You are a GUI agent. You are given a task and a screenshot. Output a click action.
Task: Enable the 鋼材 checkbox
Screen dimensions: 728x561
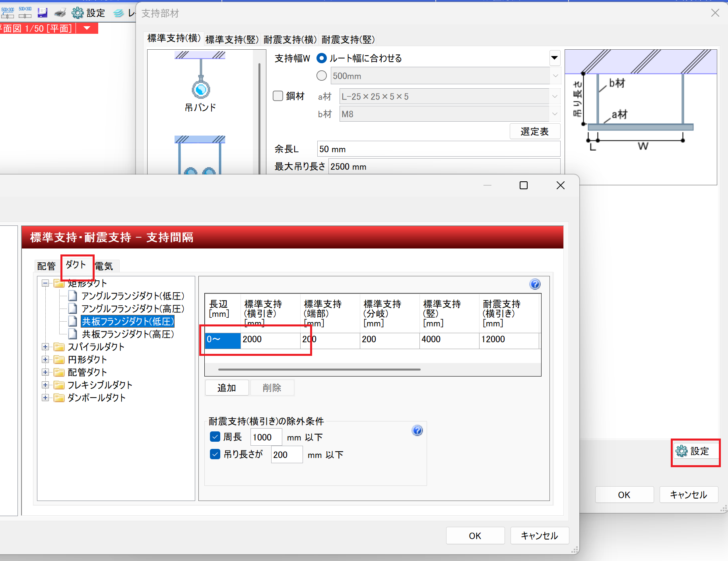[x=278, y=96]
